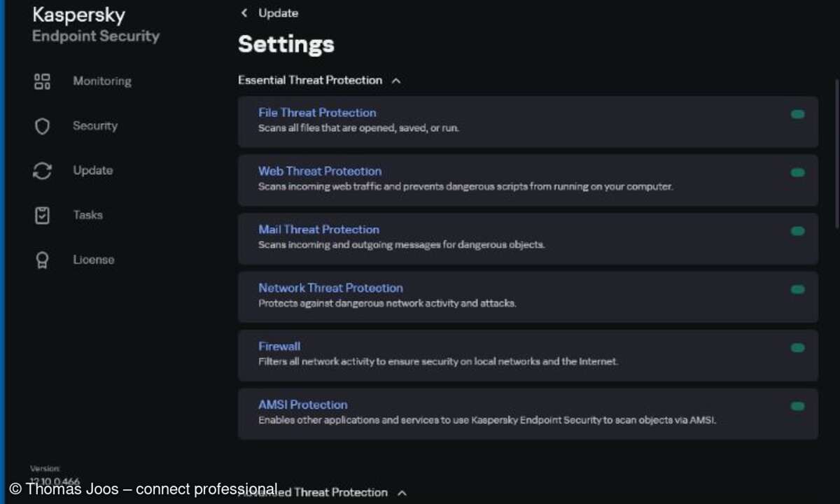The height and width of the screenshot is (504, 840).
Task: Switch off Network Threat Protection toggle
Action: point(797,289)
